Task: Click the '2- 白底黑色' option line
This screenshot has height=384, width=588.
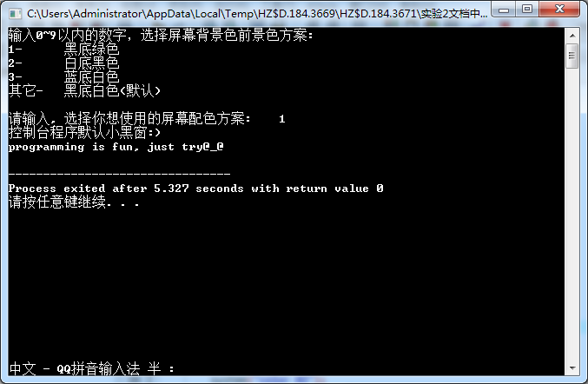Action: pyautogui.click(x=63, y=63)
